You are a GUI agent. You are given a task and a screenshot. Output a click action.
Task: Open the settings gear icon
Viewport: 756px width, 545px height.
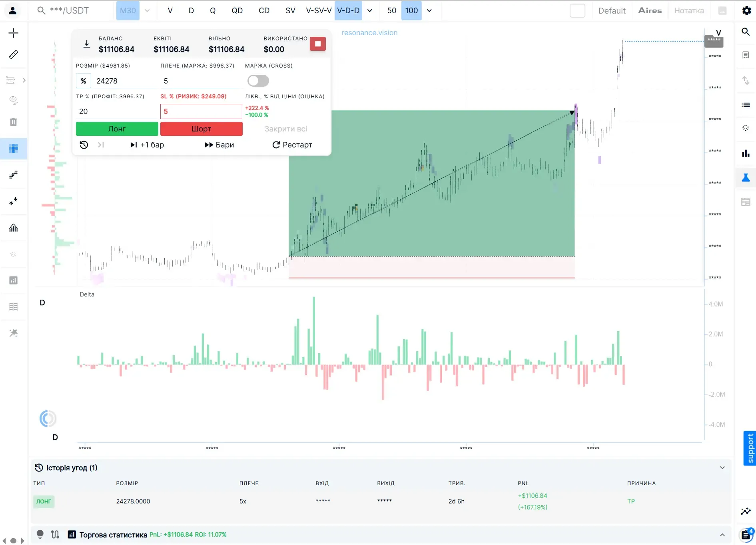pyautogui.click(x=746, y=10)
